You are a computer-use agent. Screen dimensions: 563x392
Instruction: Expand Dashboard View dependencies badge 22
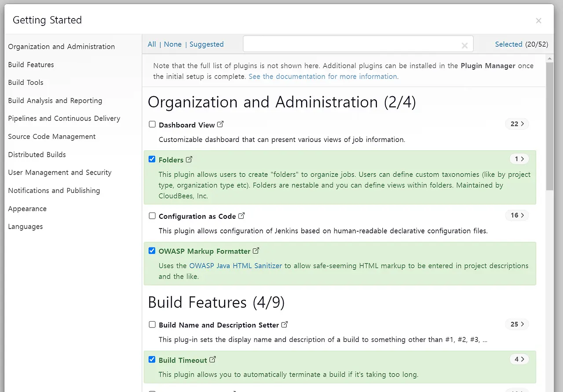click(517, 124)
